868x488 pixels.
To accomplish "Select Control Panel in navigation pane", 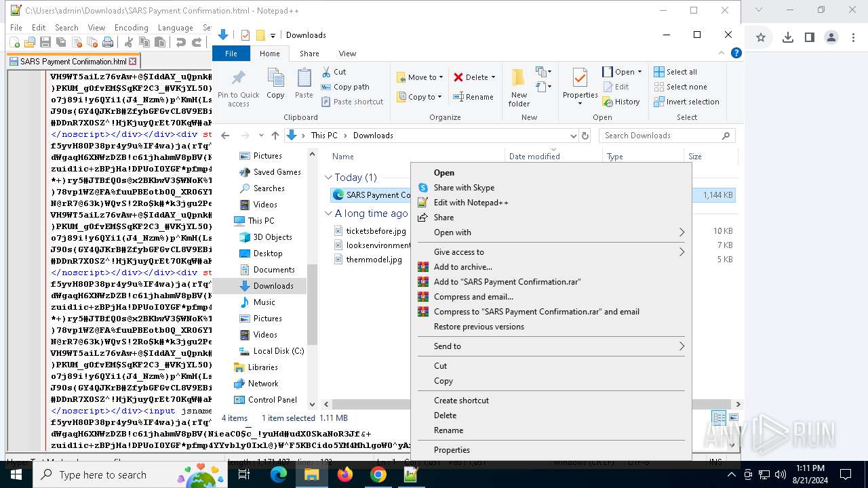I will coord(266,400).
